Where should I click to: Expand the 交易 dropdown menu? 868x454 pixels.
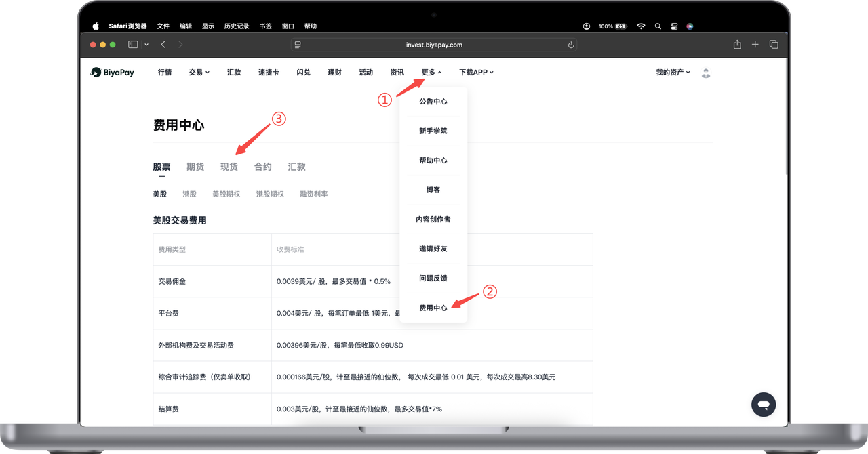coord(199,73)
